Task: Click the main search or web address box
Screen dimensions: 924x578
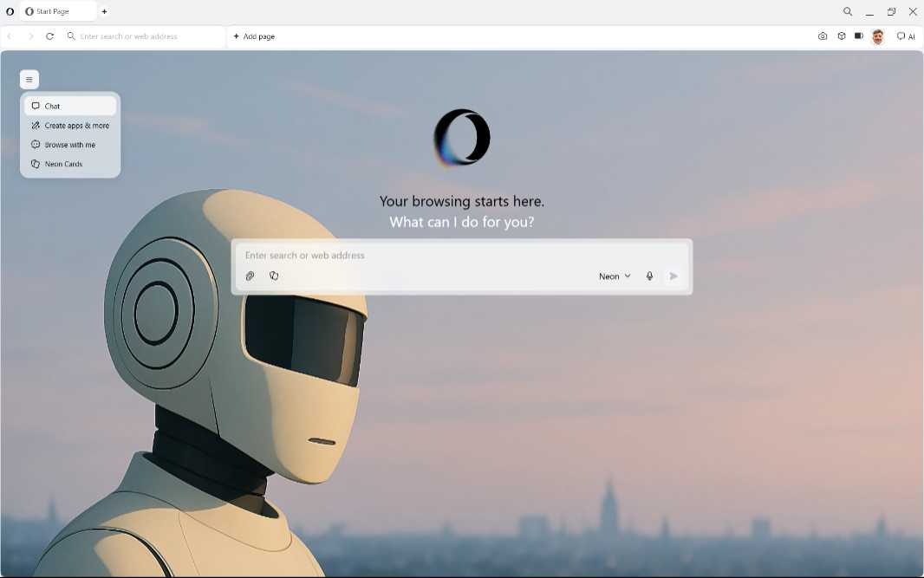Action: (461, 256)
